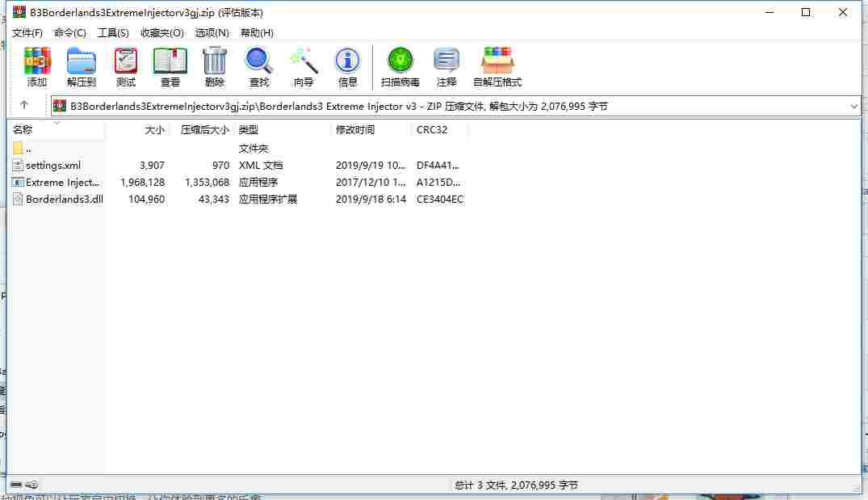Open the 选项(N) menu
Screen dimensions: 868x500
pos(212,32)
